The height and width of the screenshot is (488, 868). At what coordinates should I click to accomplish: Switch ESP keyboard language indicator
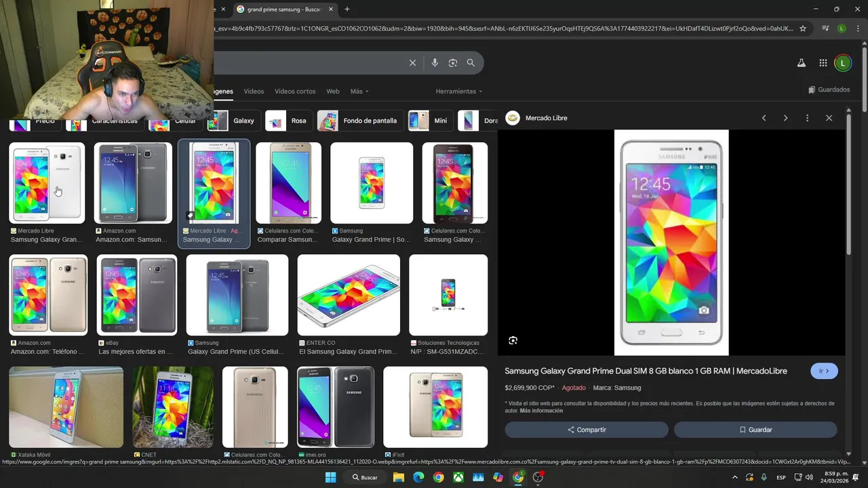pyautogui.click(x=781, y=477)
